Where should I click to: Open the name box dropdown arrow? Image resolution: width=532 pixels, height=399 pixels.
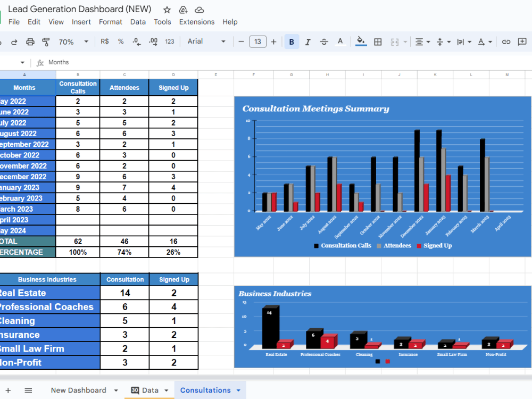pos(22,62)
